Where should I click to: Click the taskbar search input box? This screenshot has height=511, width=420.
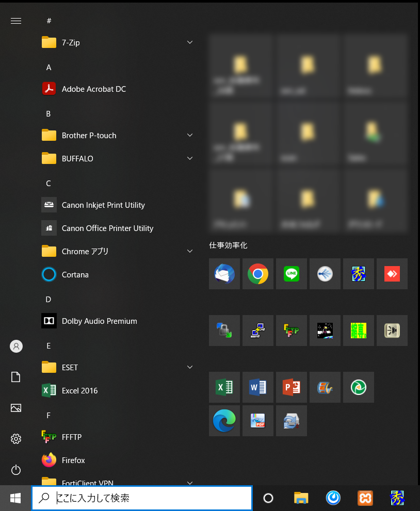point(150,498)
